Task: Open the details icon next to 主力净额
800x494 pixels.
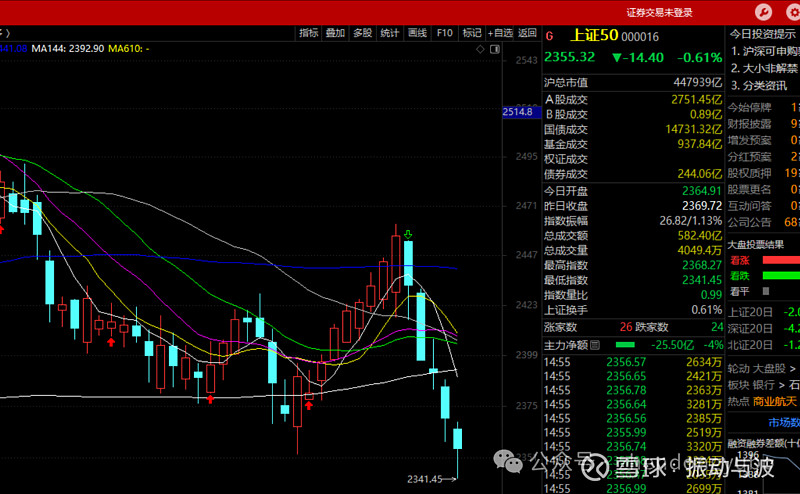Action: click(595, 345)
